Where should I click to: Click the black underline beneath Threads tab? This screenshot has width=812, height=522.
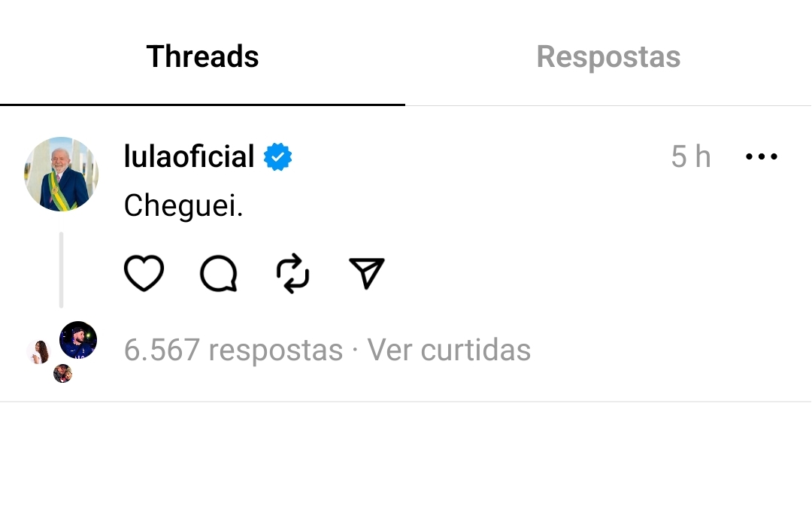point(202,105)
